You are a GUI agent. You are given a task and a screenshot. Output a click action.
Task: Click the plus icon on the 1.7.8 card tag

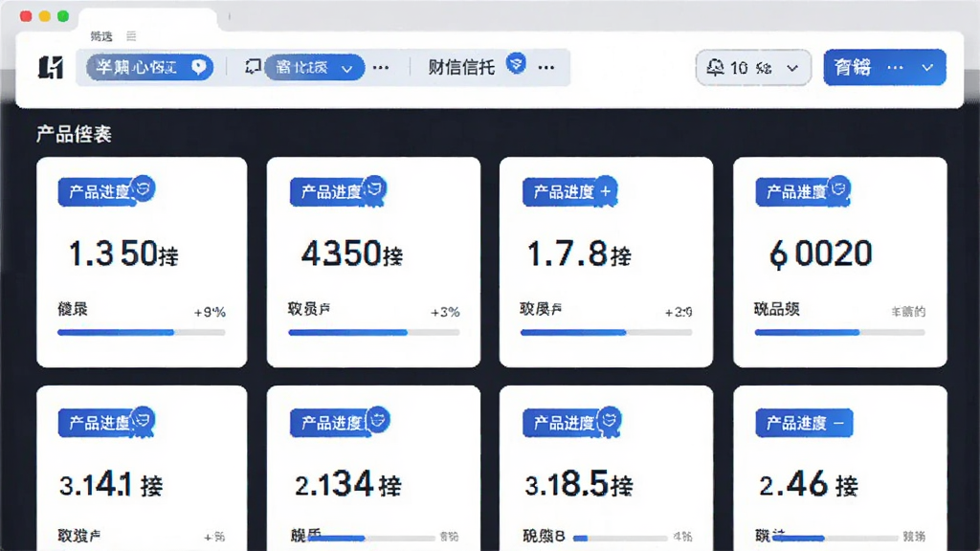(605, 191)
